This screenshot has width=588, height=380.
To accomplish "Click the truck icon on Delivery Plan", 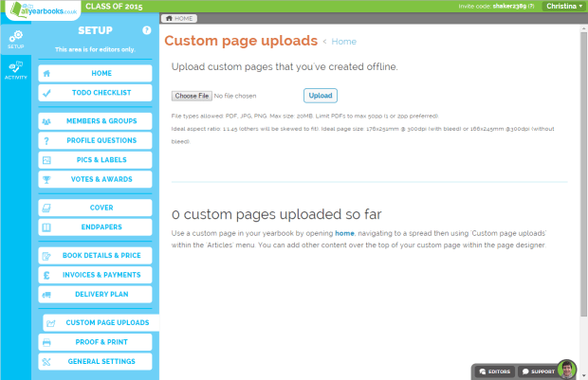I will tap(46, 295).
